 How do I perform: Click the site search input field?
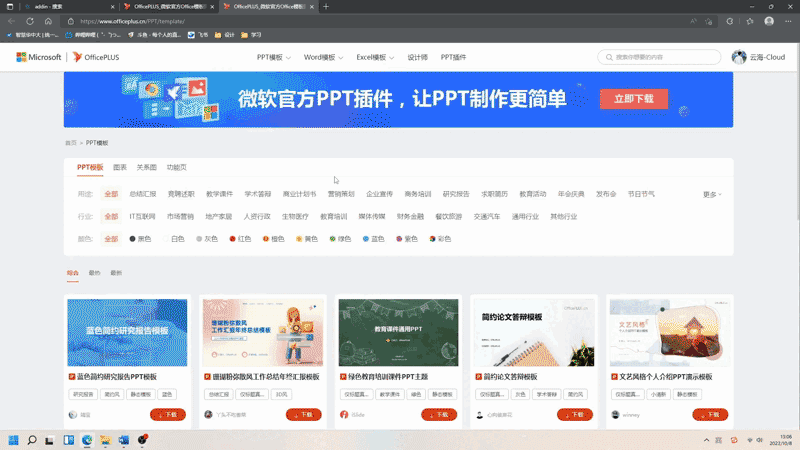[x=659, y=57]
